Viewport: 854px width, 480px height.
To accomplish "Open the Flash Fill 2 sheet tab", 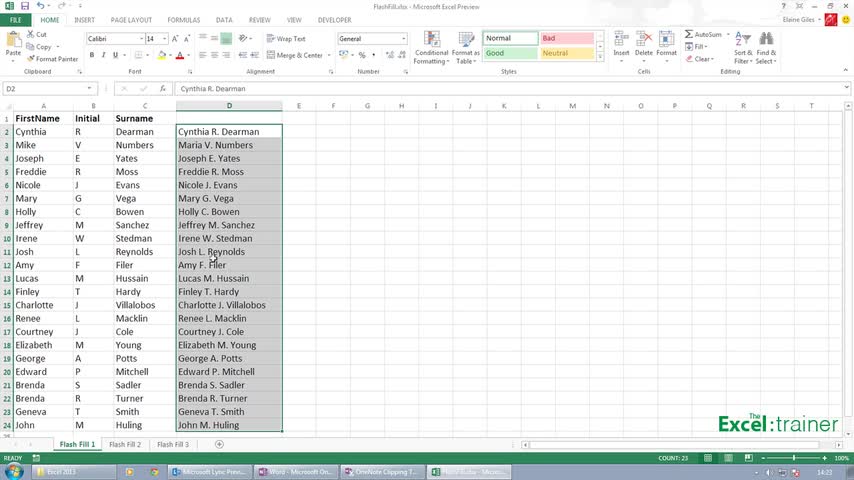I will coord(125,444).
